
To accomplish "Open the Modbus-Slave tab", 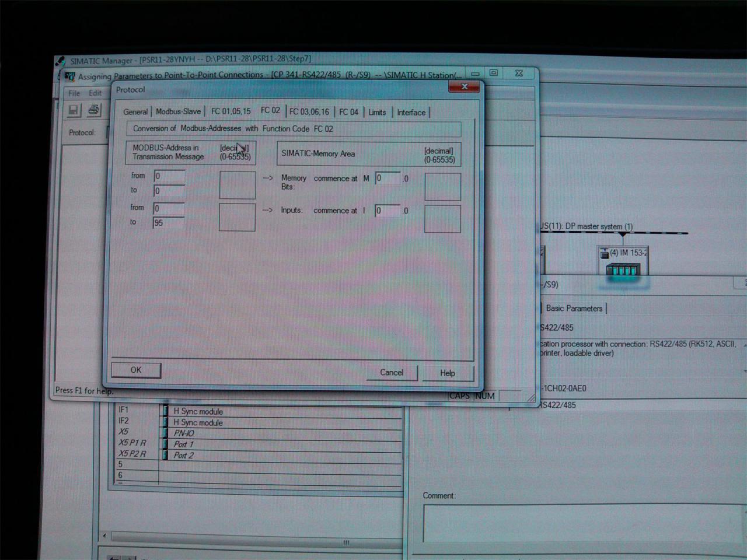I will pyautogui.click(x=178, y=111).
